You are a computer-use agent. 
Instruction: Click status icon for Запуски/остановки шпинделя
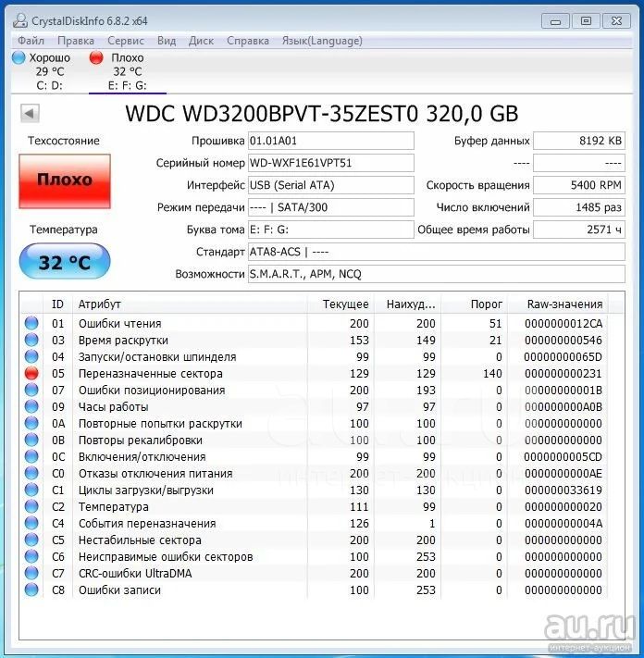tap(31, 356)
